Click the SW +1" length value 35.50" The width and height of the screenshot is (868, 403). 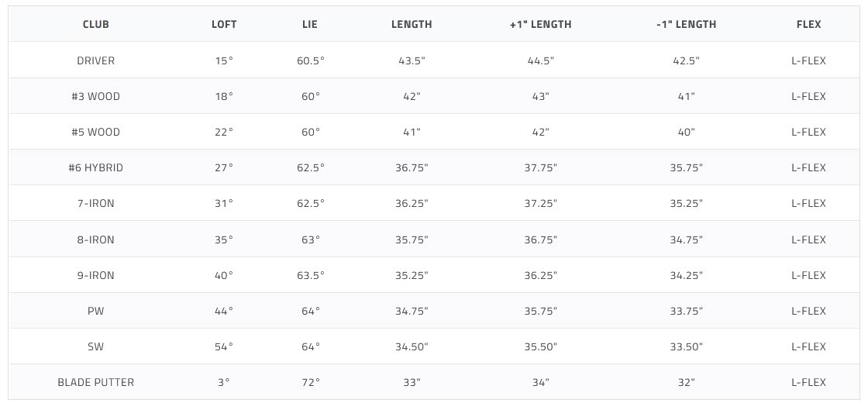coord(541,346)
